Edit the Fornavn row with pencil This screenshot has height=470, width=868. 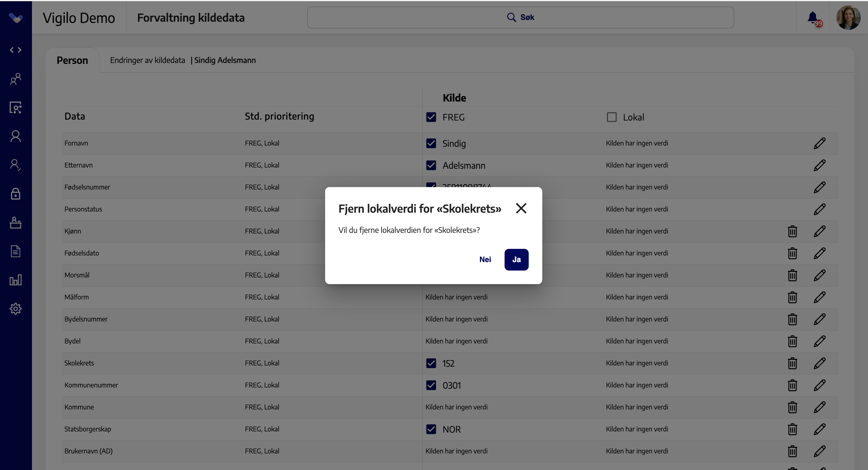[819, 143]
